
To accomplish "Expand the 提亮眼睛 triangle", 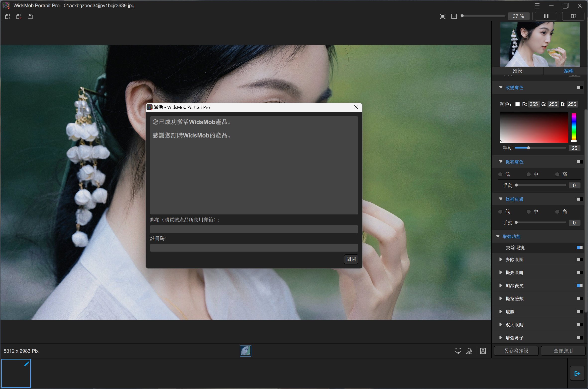I will pyautogui.click(x=501, y=272).
